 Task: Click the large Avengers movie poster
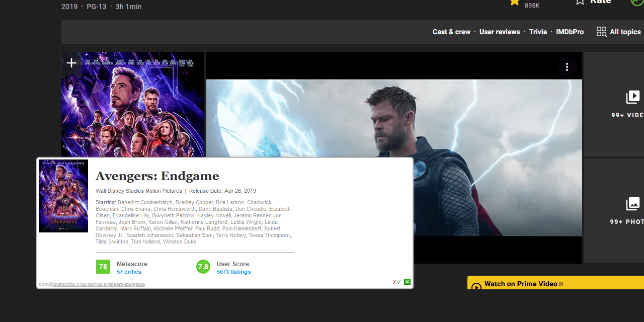pos(133,105)
